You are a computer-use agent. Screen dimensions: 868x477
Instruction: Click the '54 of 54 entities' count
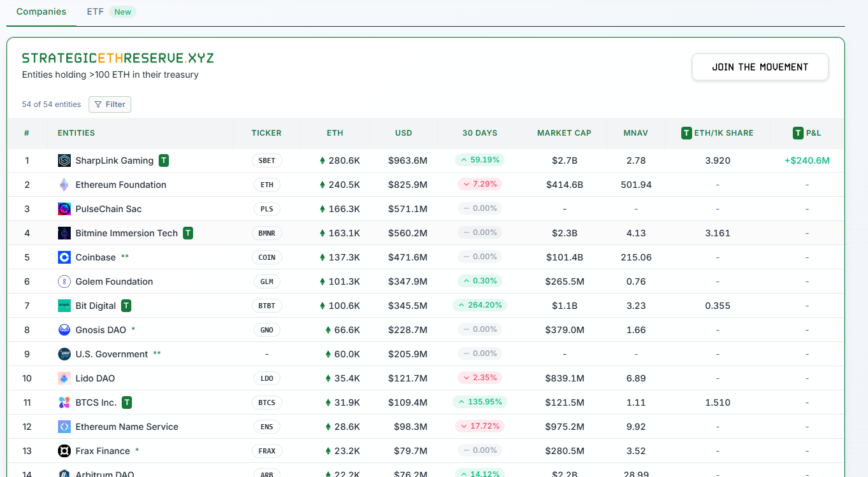point(52,104)
